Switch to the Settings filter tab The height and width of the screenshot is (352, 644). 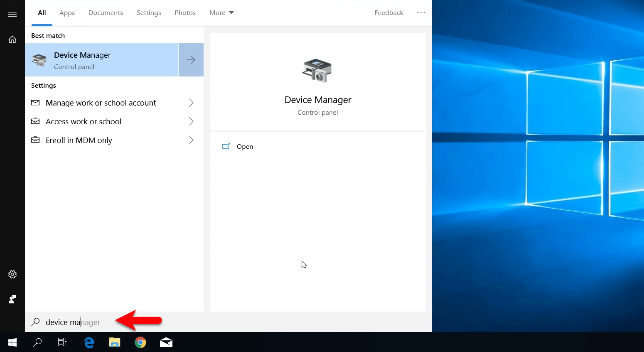tap(149, 13)
